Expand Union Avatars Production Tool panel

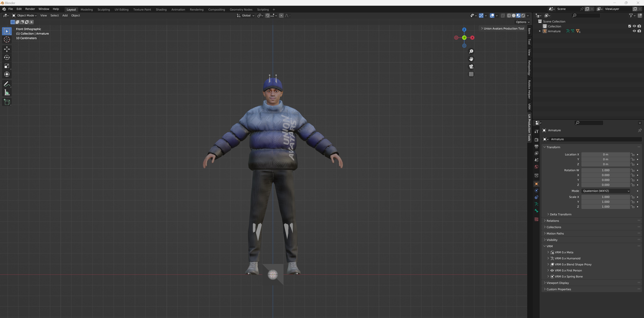pyautogui.click(x=502, y=29)
